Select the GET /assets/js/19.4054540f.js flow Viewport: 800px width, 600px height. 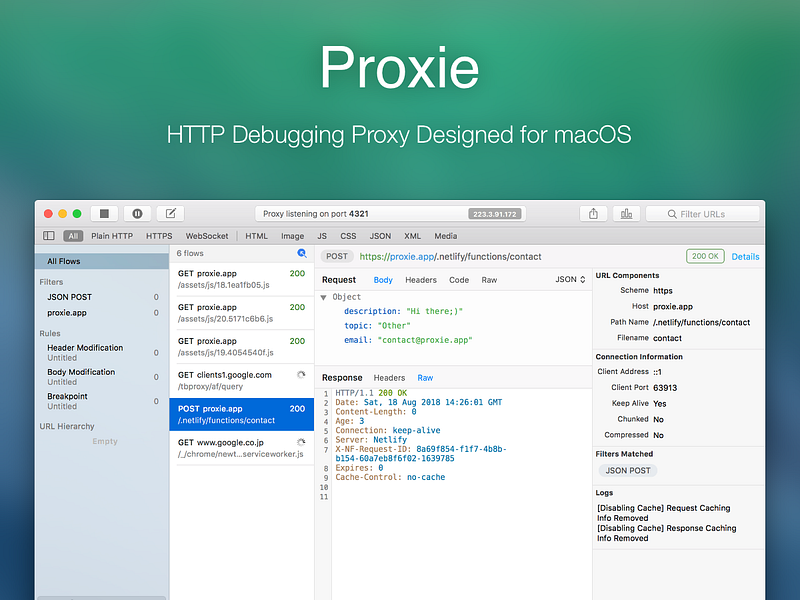[x=241, y=347]
